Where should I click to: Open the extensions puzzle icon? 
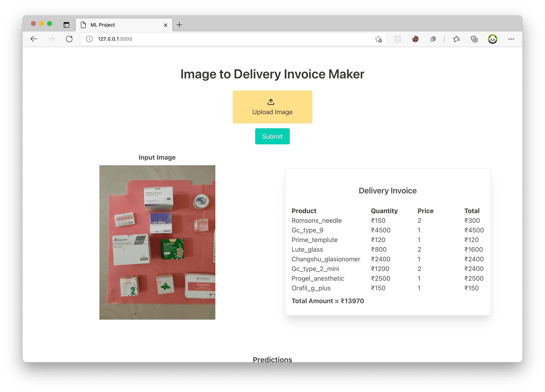[433, 39]
